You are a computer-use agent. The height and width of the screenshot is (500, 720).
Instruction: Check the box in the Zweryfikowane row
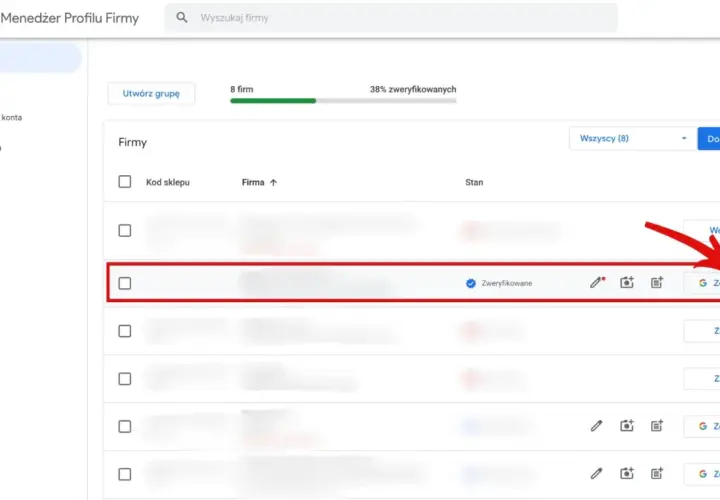pyautogui.click(x=124, y=283)
